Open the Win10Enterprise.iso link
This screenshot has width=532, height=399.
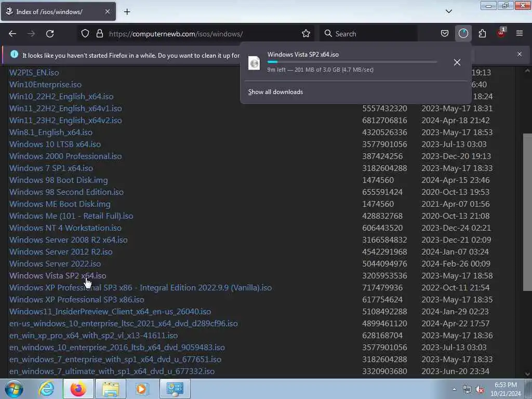pyautogui.click(x=45, y=85)
